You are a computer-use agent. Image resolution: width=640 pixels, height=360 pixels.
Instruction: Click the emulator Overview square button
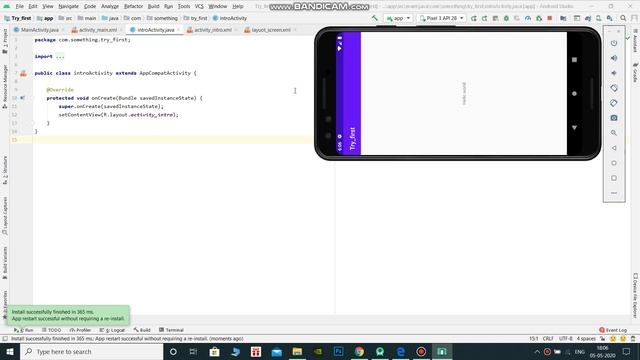(614, 178)
